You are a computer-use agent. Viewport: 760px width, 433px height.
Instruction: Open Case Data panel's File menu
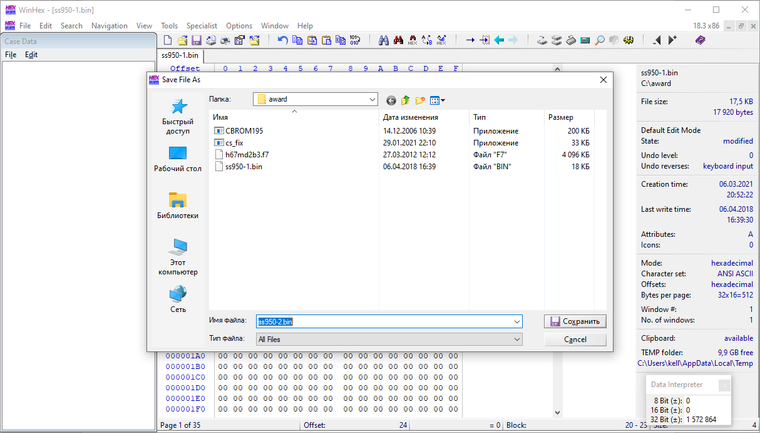[x=10, y=55]
